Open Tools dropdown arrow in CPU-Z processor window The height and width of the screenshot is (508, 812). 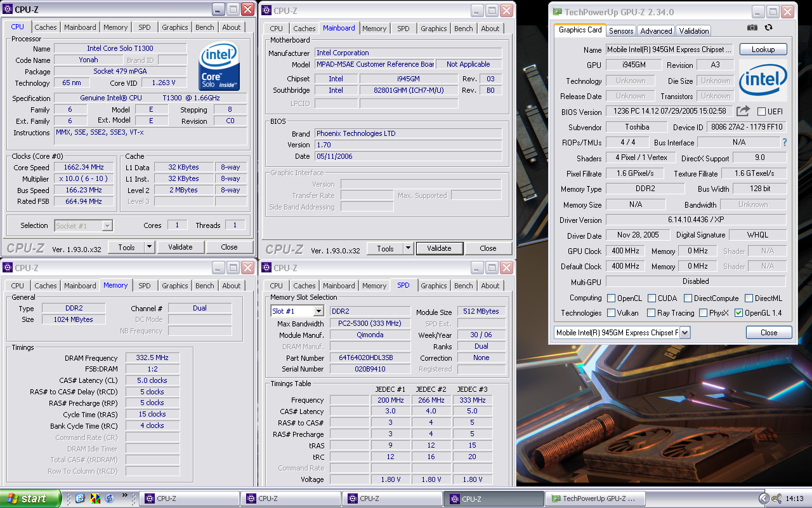click(149, 247)
